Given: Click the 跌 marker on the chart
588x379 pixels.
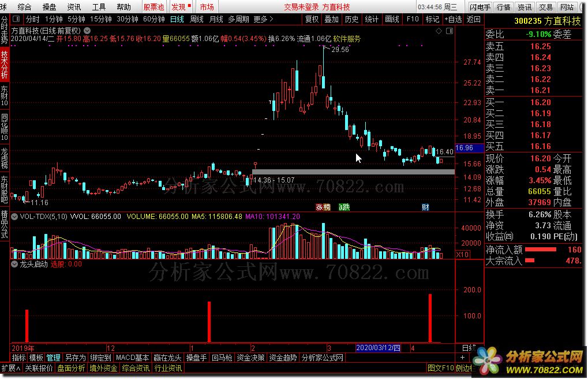Looking at the screenshot, I should (344, 207).
